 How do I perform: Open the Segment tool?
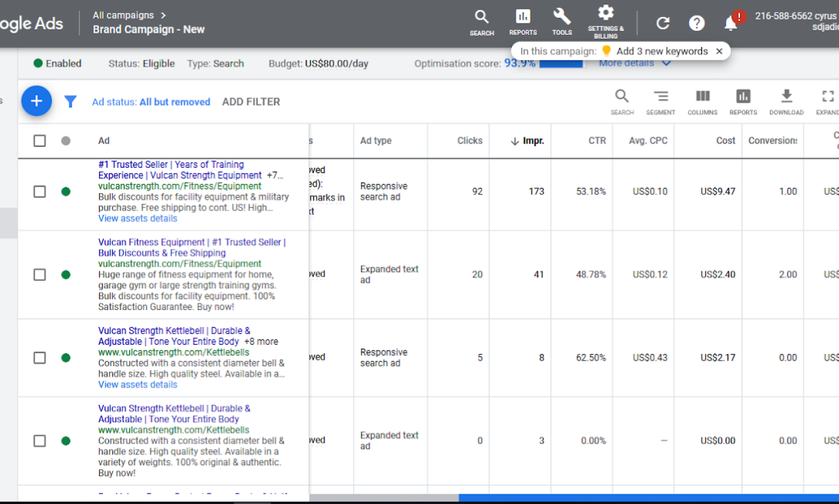(661, 102)
